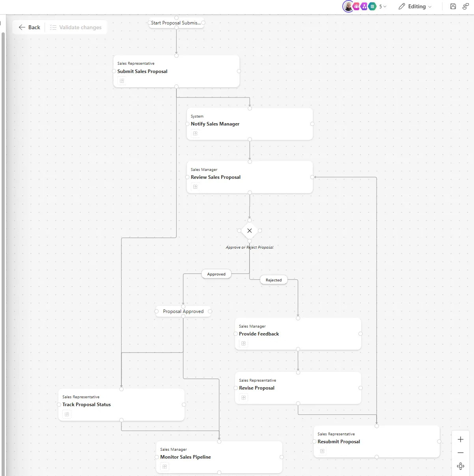Click Sales Manager label on Provide Feedback
Viewport: 474px width, 476px height.
pyautogui.click(x=252, y=326)
